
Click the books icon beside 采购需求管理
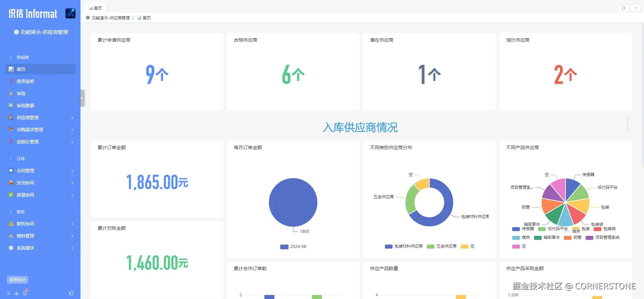pos(11,130)
